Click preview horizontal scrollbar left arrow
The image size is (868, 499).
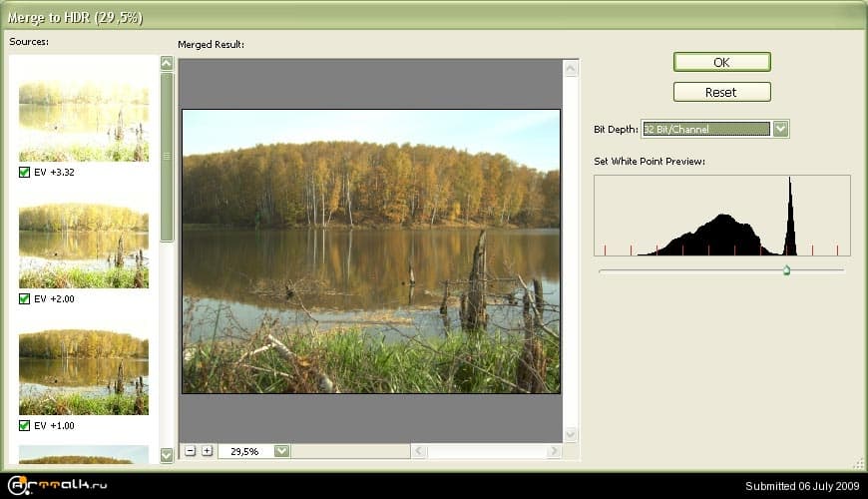[420, 451]
